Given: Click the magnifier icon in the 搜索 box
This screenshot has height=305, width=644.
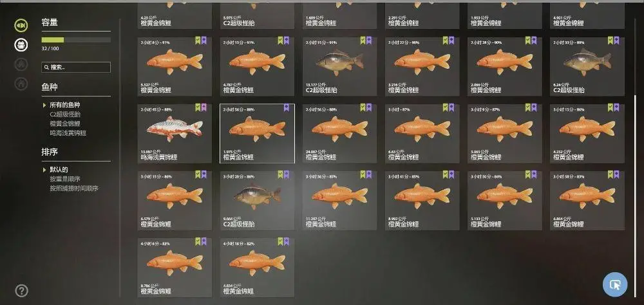Looking at the screenshot, I should click(x=47, y=68).
